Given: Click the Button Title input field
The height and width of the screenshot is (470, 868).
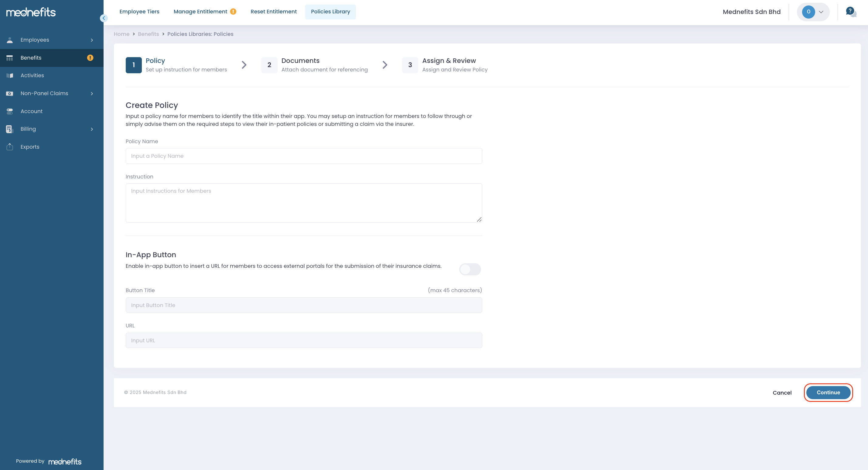Looking at the screenshot, I should (304, 305).
